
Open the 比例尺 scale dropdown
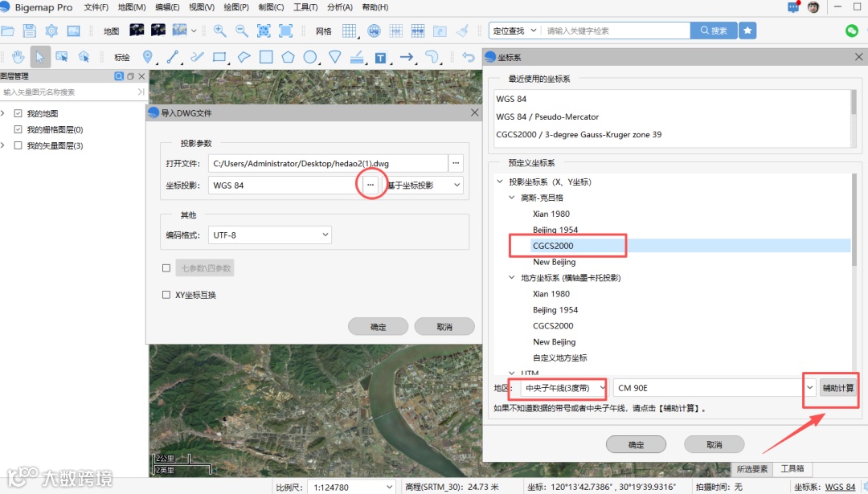[350, 488]
